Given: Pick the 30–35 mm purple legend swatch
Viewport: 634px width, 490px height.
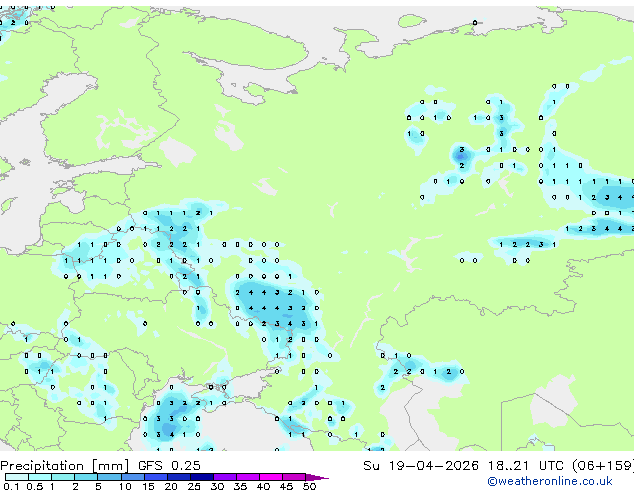Looking at the screenshot, I should [224, 477].
